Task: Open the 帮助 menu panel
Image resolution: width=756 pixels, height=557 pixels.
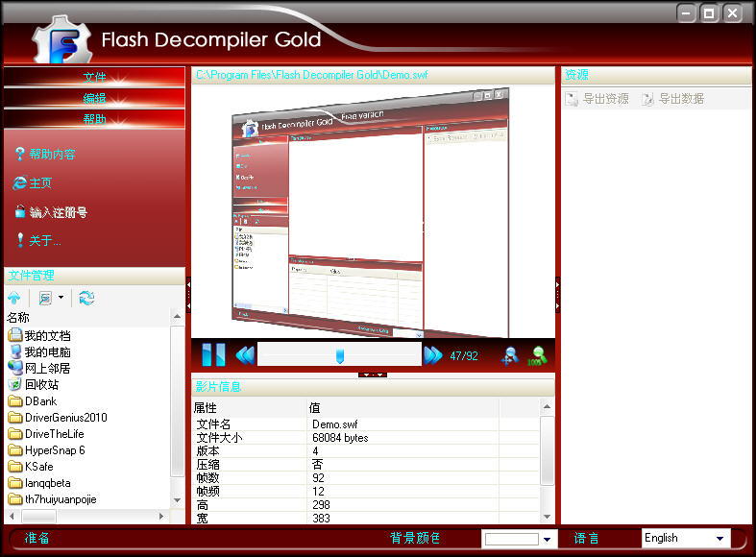Action: [x=94, y=119]
